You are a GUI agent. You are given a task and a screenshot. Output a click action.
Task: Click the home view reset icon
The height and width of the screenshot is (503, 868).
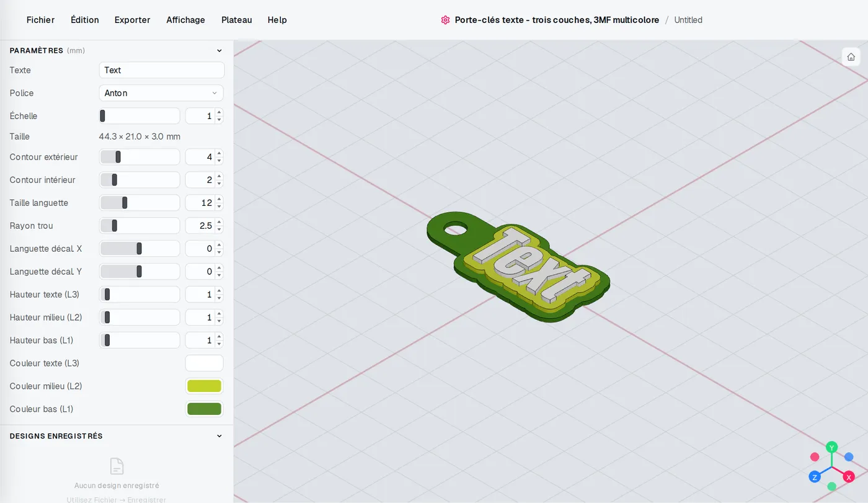click(x=851, y=57)
